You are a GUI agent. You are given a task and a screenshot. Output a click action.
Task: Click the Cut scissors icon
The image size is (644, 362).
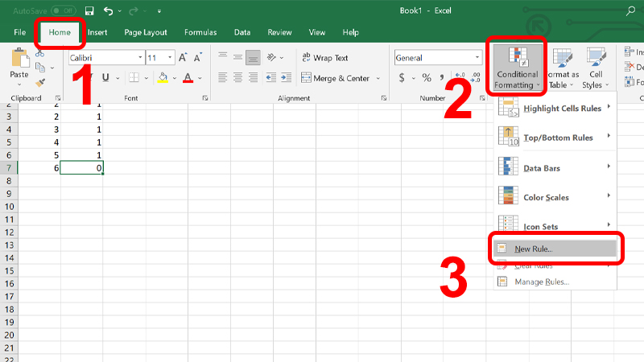click(40, 53)
